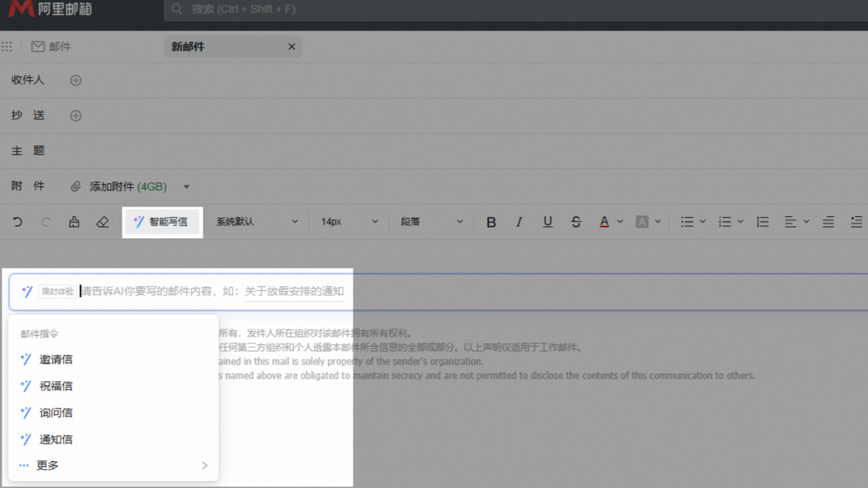Image resolution: width=868 pixels, height=488 pixels.
Task: Click the paperclip attachment icon
Action: [x=76, y=187]
